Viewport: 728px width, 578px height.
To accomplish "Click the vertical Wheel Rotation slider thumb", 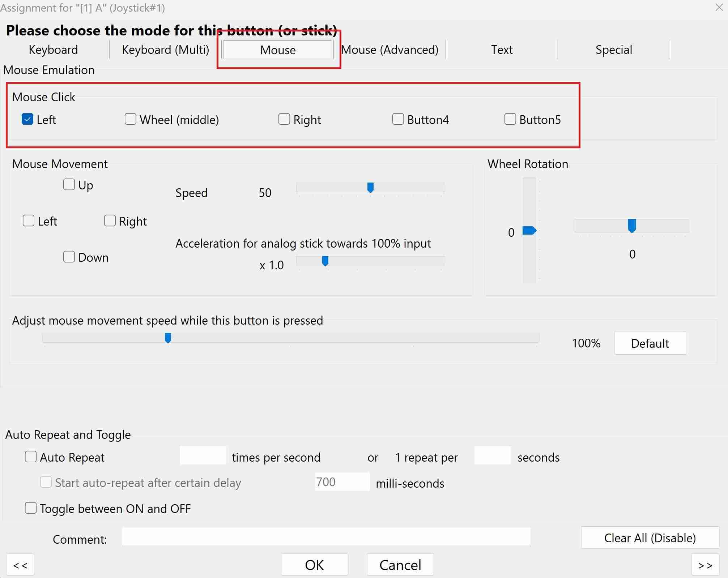I will 529,230.
